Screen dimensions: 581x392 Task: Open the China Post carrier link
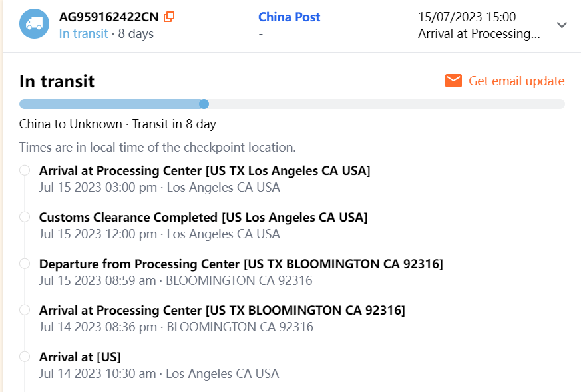point(289,17)
